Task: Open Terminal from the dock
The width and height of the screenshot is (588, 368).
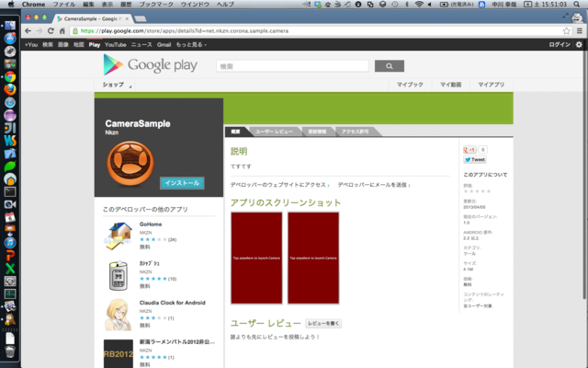Action: [x=10, y=191]
